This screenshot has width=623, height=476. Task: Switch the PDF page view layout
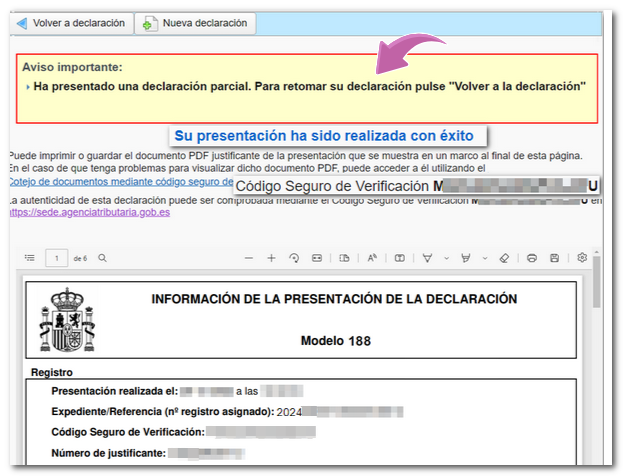point(344,258)
